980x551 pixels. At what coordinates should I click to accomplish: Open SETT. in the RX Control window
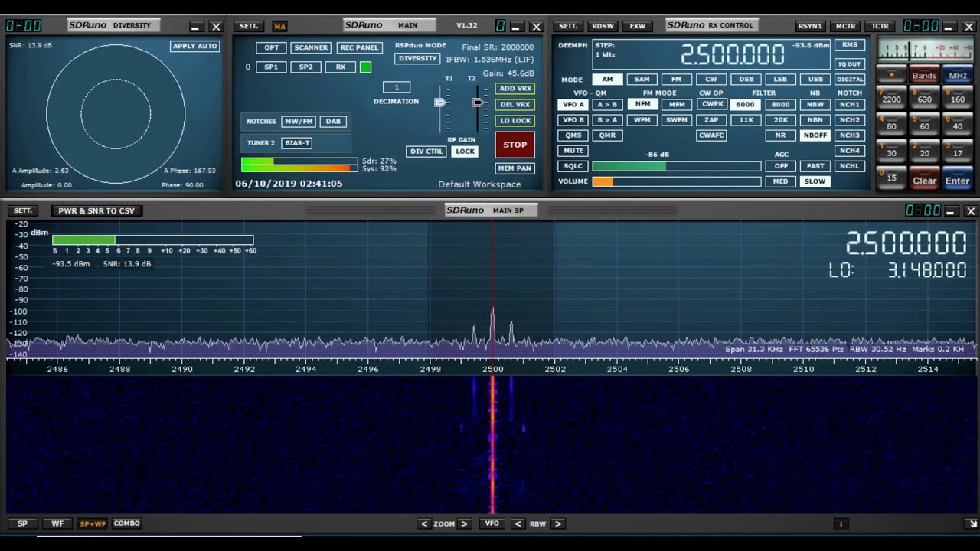[569, 26]
